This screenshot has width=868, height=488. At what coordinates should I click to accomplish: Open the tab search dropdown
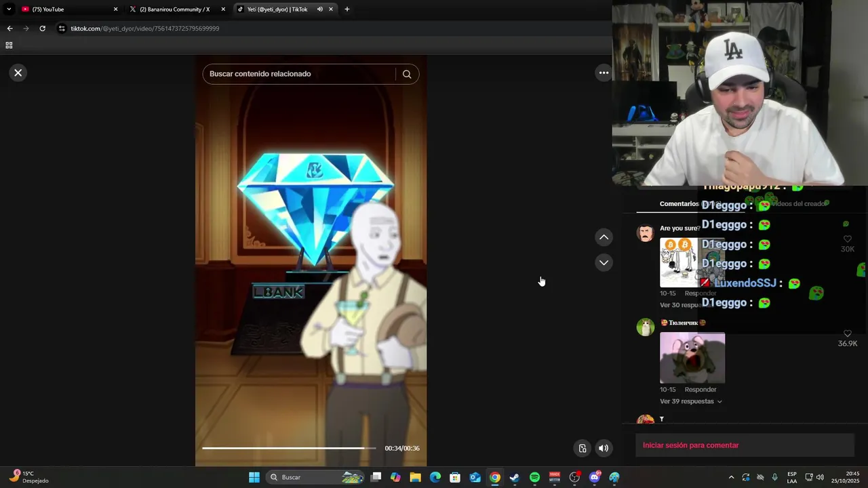pos(9,9)
